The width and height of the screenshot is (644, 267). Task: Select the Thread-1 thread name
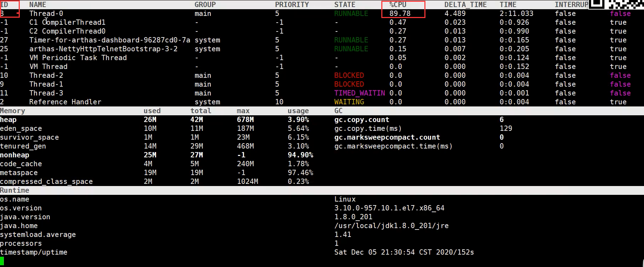[46, 84]
